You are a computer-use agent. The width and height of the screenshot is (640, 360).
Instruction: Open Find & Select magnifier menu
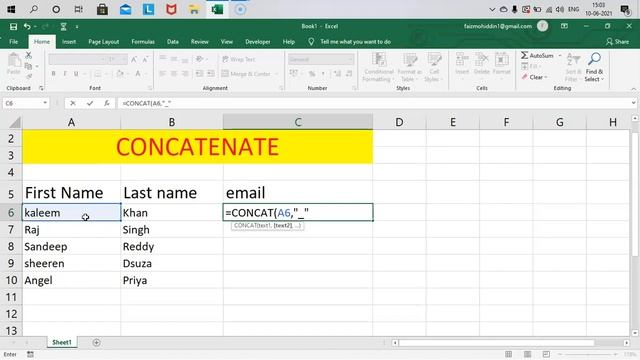[x=594, y=67]
